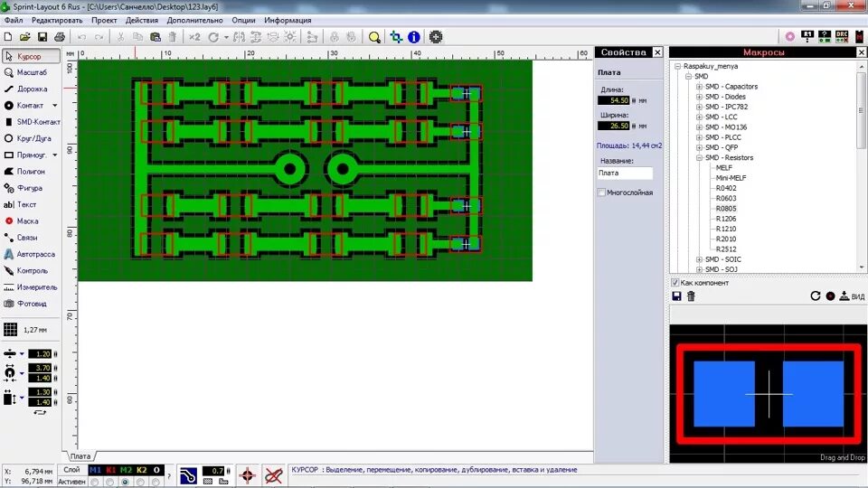Click the R1 components panel icon
The width and height of the screenshot is (868, 488).
[x=807, y=37]
